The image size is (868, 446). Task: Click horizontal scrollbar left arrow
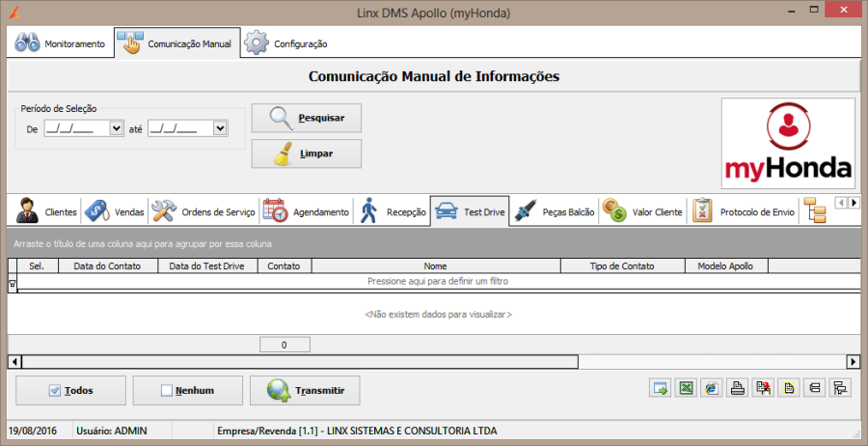(14, 362)
